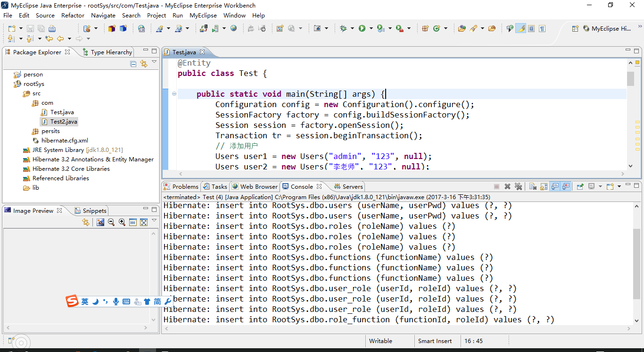Click Remove Launch X icon in Console
The image size is (644, 352).
point(507,186)
